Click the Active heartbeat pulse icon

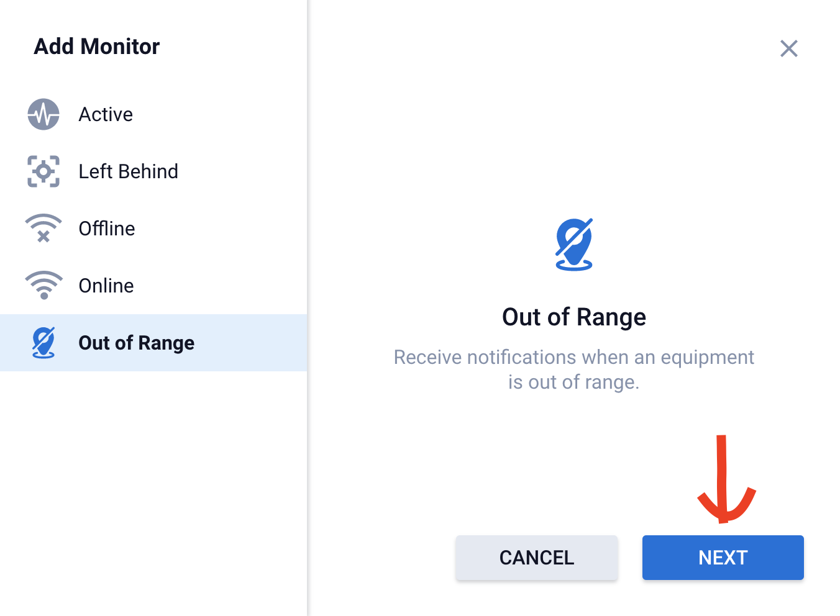[43, 114]
